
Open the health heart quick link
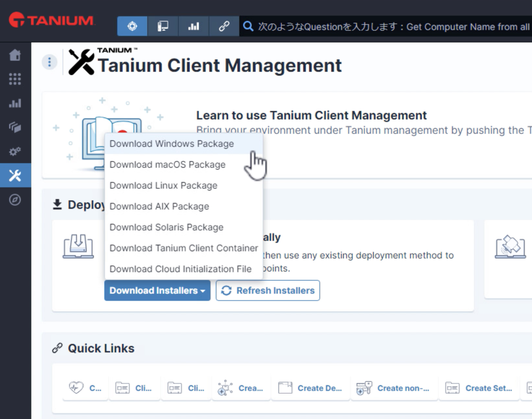85,388
